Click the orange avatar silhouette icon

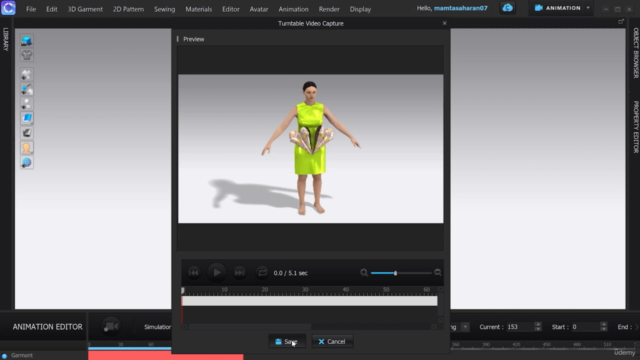27,148
